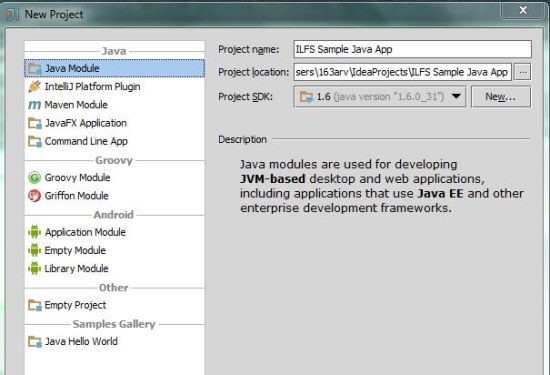550x375 pixels.
Task: Click into the Project location field
Action: pos(403,72)
